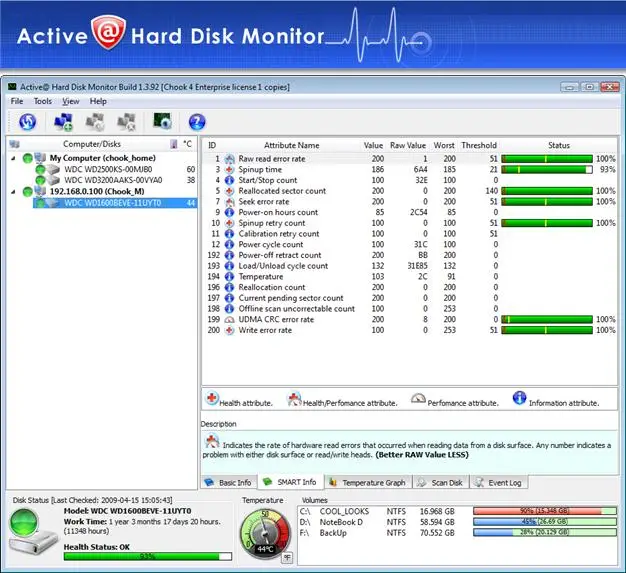Sort by the Attribute Name column header
The width and height of the screenshot is (626, 573).
pyautogui.click(x=291, y=145)
